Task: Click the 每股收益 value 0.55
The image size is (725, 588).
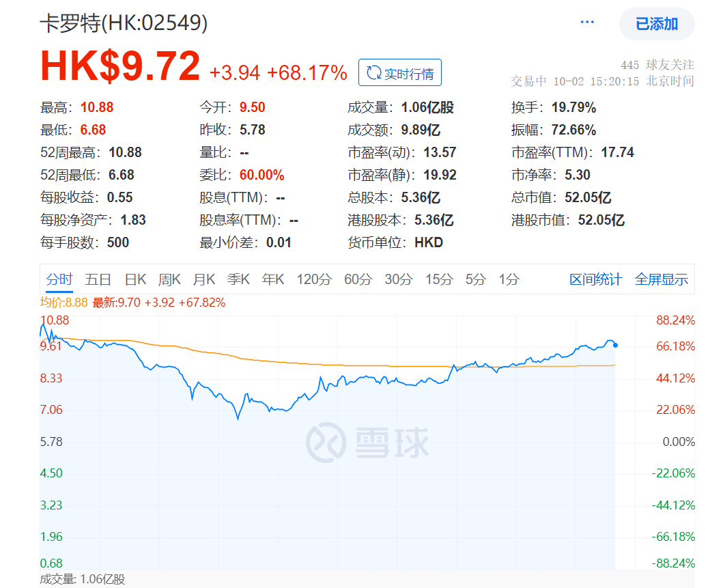Action: [119, 197]
